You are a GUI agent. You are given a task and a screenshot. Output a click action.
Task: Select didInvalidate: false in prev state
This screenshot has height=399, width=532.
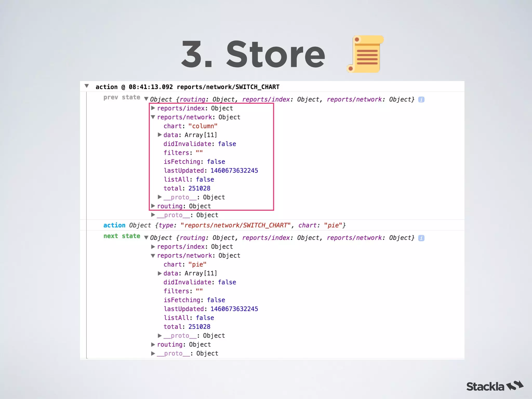pyautogui.click(x=200, y=144)
